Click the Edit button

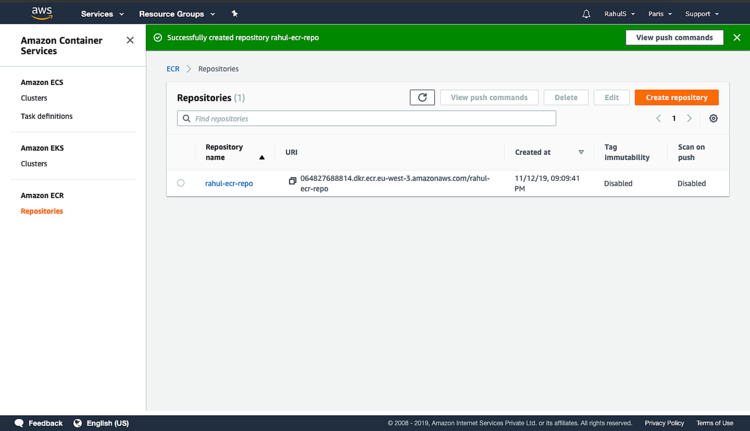pyautogui.click(x=611, y=97)
